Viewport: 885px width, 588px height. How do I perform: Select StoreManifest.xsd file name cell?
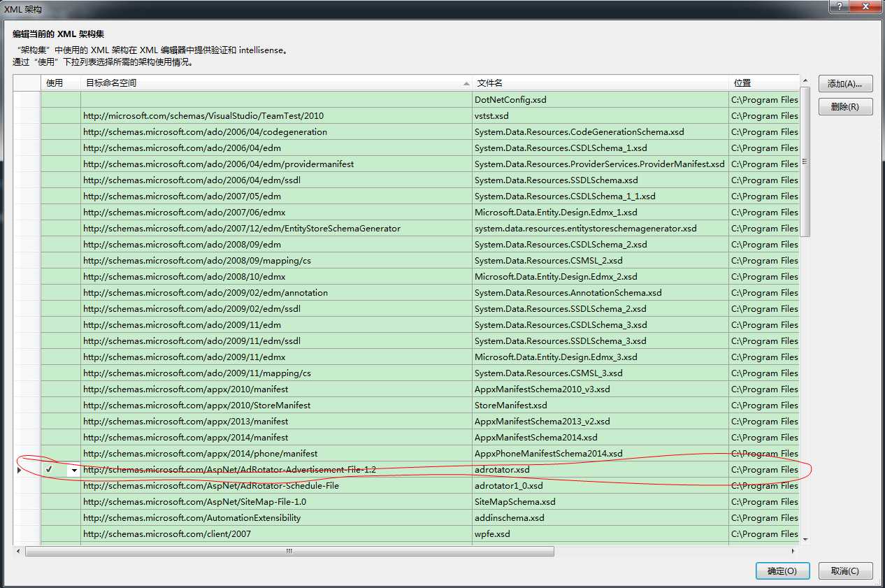pyautogui.click(x=600, y=406)
